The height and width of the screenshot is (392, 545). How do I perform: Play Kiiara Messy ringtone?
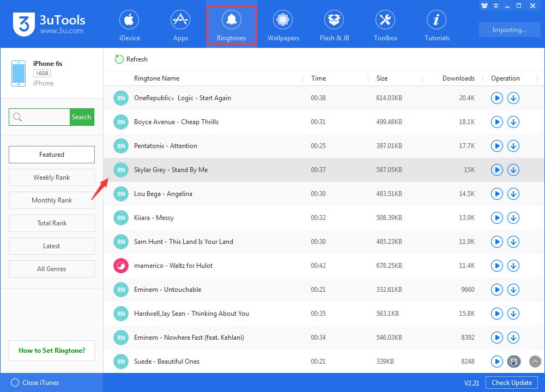point(496,218)
